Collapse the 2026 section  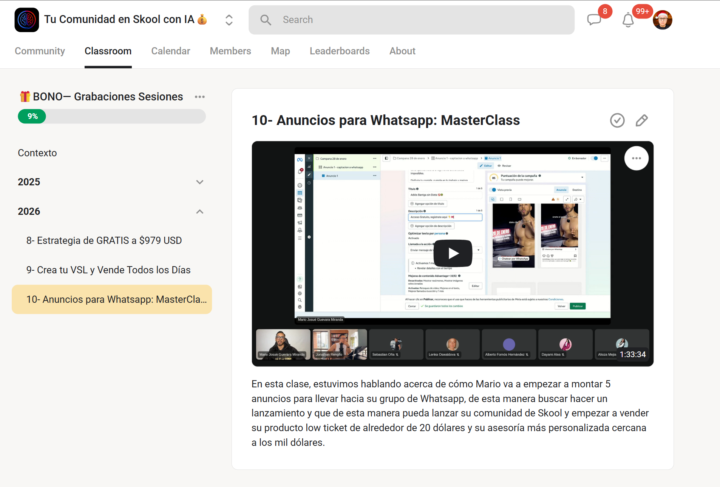tap(111, 212)
